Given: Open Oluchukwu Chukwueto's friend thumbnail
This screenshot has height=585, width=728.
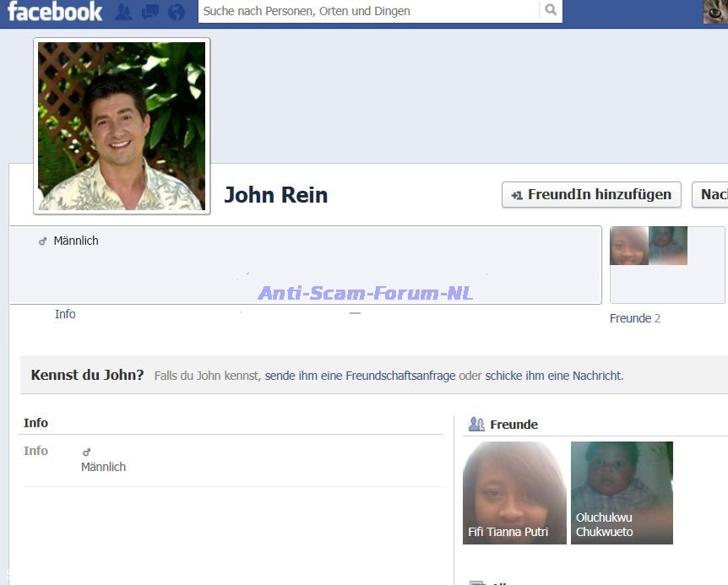Looking at the screenshot, I should click(x=622, y=492).
